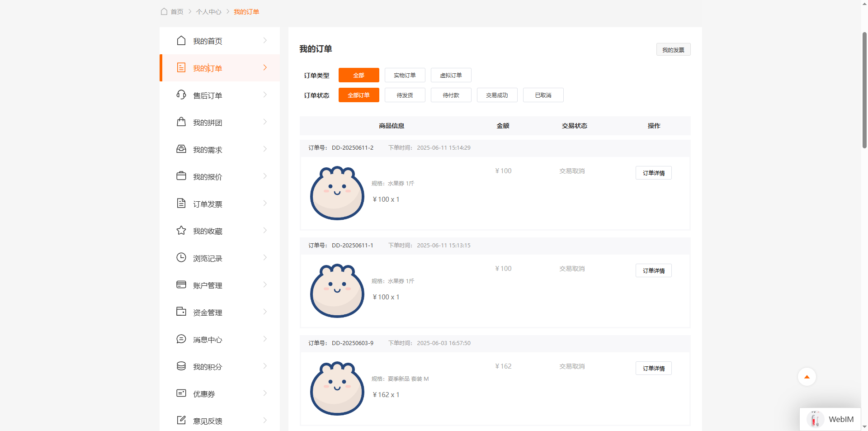Open the WebIM chat widget
Viewport: 868px width, 431px height.
click(x=830, y=419)
